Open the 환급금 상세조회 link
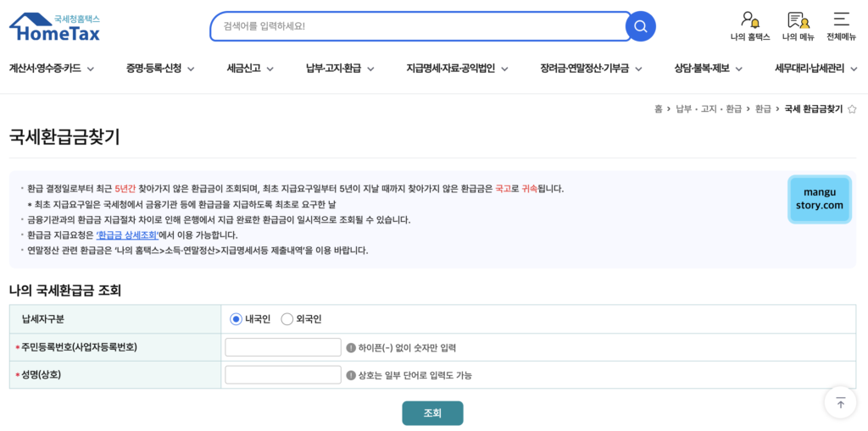 coord(127,235)
